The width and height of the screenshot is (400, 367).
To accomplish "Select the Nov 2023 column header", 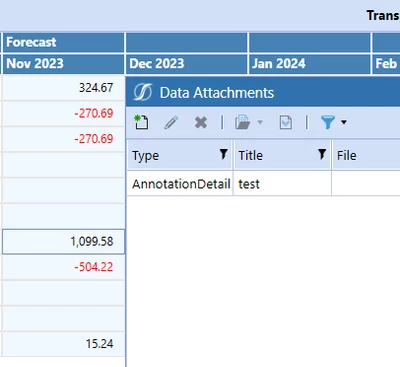I will click(x=63, y=64).
